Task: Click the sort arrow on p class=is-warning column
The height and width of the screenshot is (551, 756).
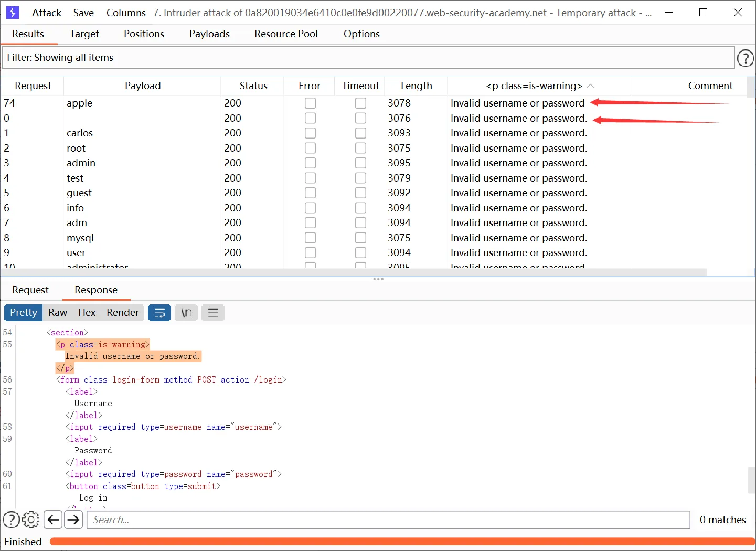Action: coord(591,86)
